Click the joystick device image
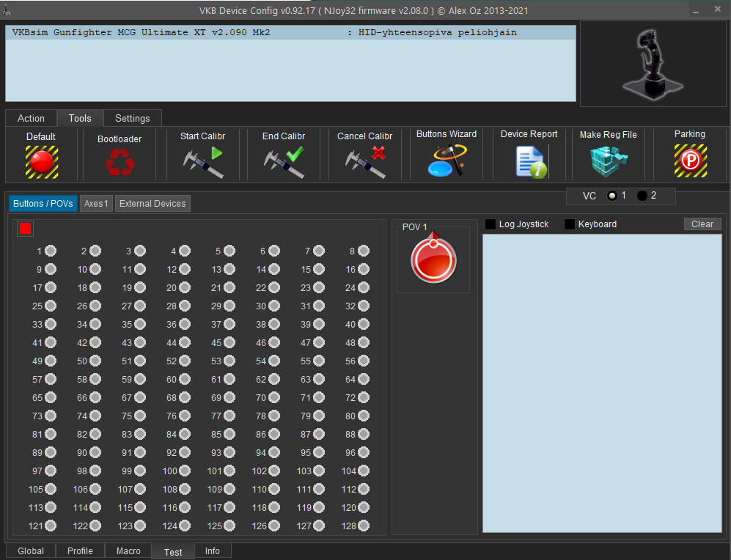 (653, 64)
